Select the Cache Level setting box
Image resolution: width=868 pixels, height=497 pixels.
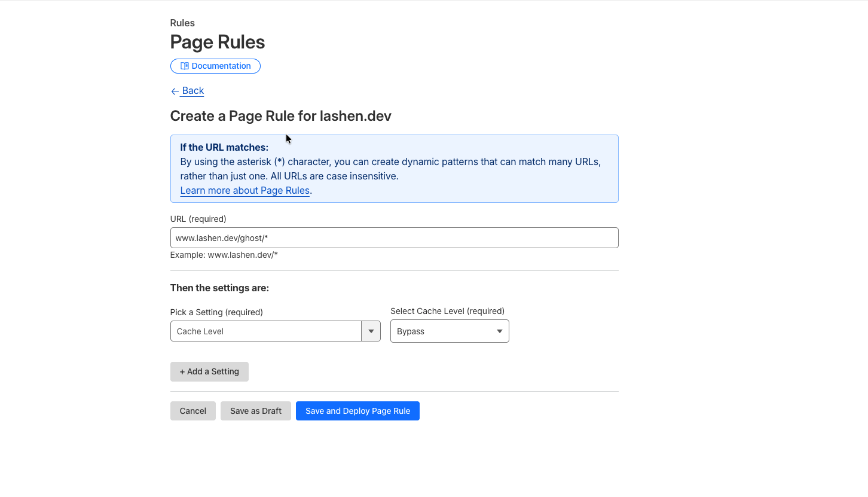266,331
